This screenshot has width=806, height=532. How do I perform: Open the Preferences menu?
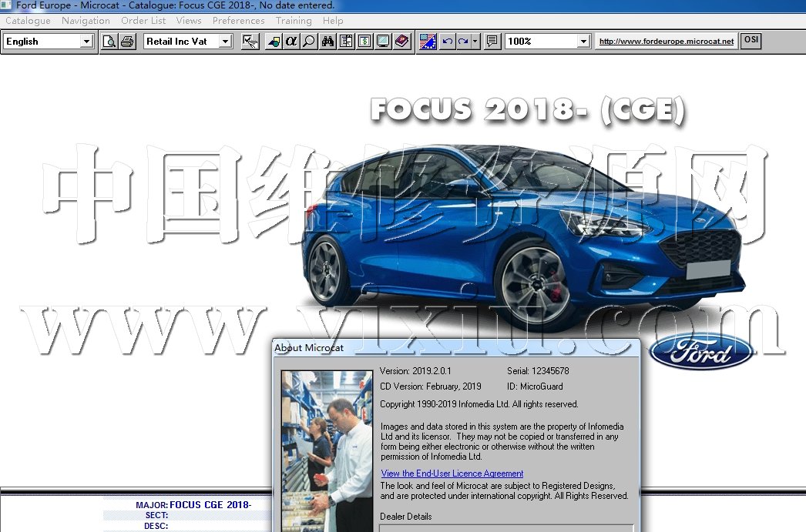[238, 21]
